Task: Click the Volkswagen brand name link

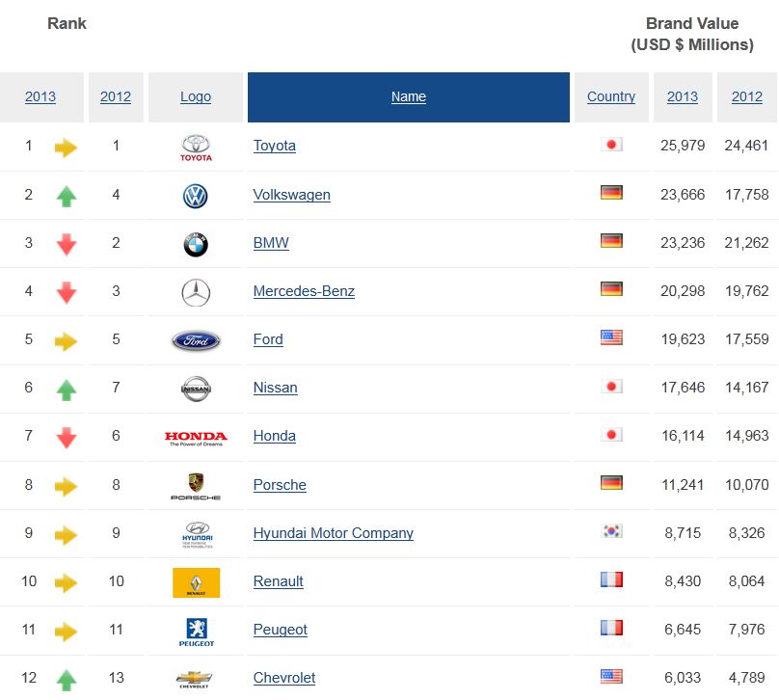Action: tap(291, 195)
